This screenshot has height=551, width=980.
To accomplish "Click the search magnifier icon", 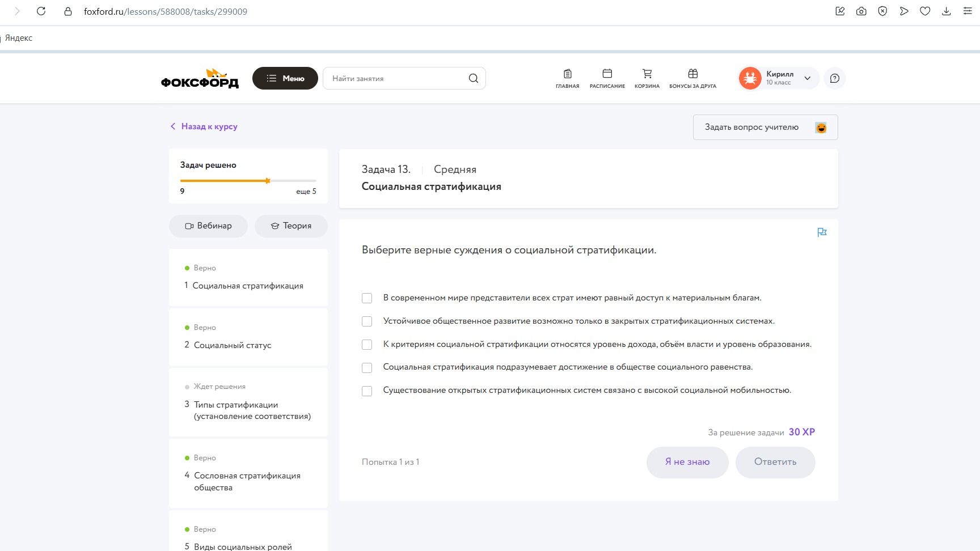I will click(474, 78).
